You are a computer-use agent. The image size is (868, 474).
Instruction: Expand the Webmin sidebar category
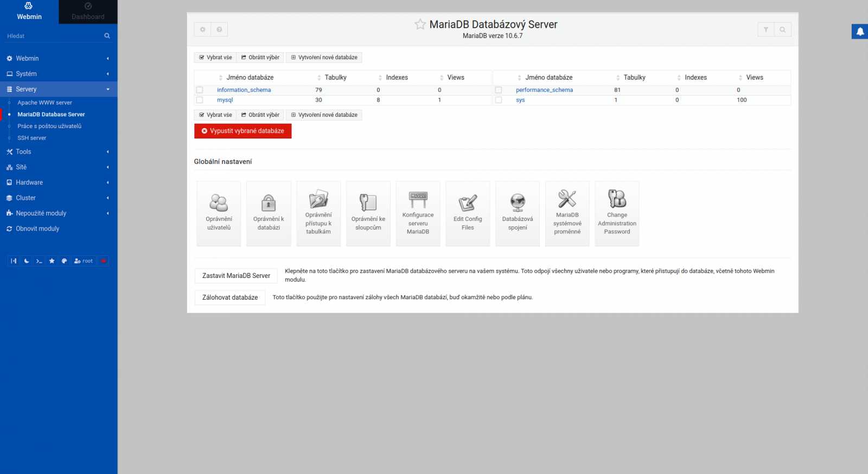tap(59, 58)
